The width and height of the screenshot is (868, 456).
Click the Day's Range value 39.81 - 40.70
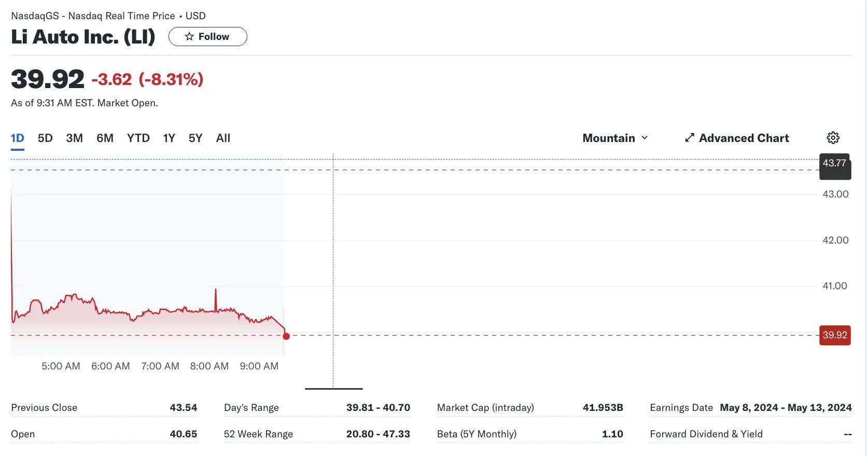(378, 408)
